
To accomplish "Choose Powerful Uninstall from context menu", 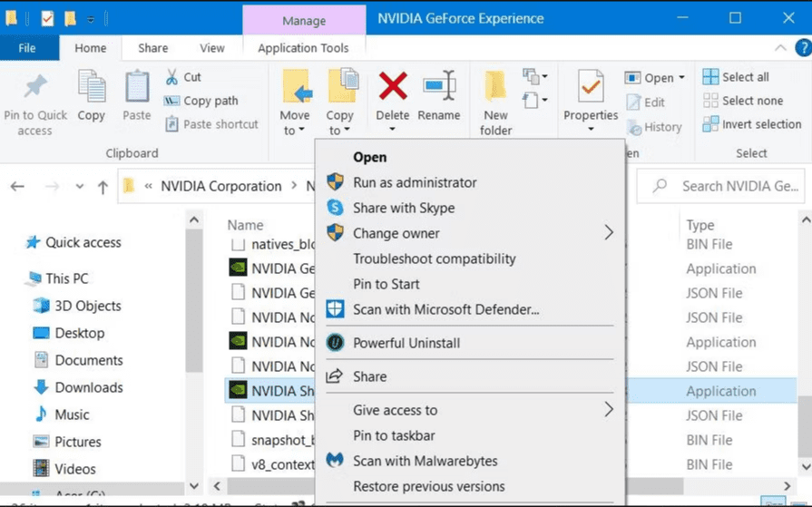I will (406, 343).
